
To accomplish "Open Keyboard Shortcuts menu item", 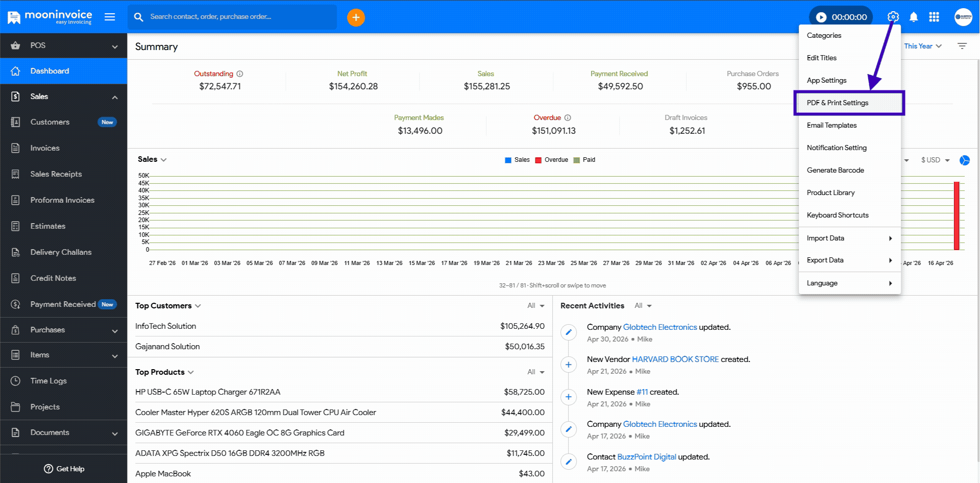I will click(849, 215).
